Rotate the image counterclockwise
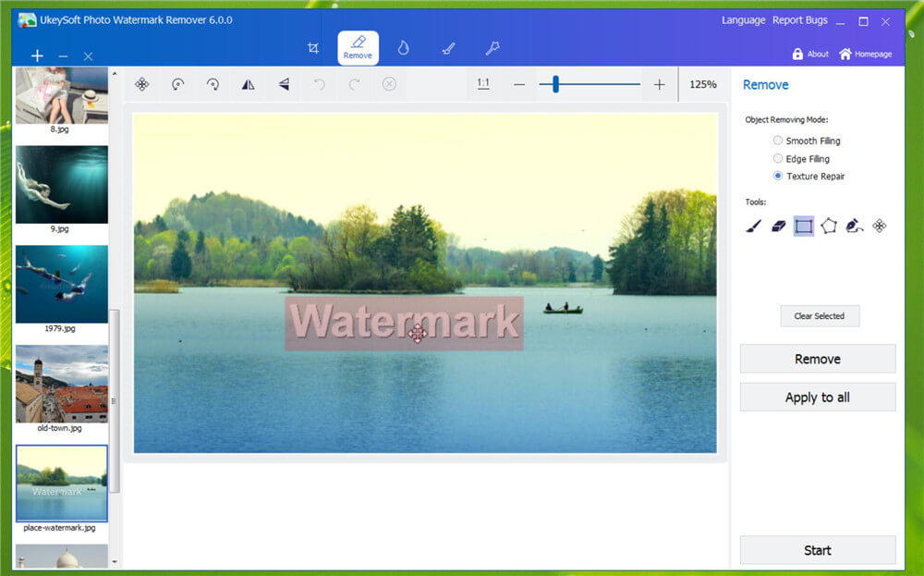Screen dimensions: 924x576 coord(177,84)
